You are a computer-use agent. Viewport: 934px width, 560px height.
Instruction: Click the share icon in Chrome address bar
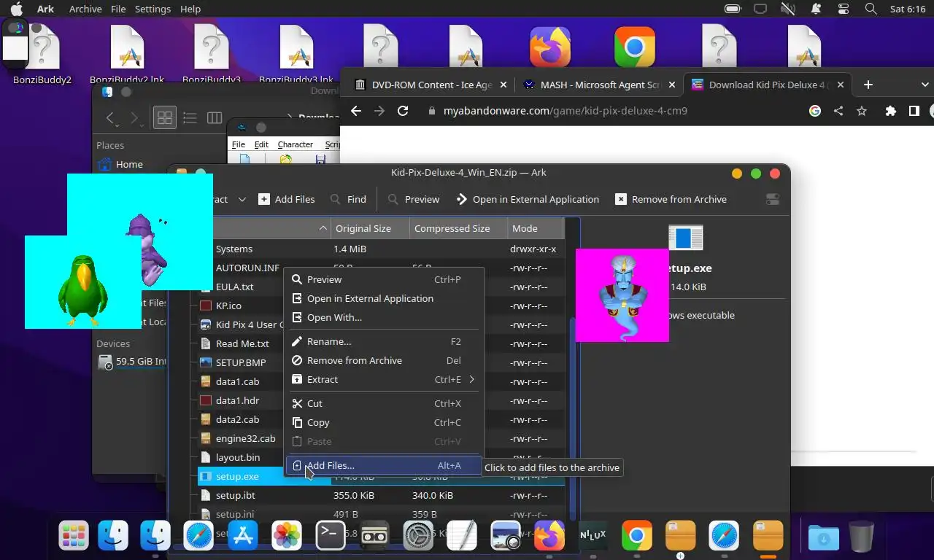pyautogui.click(x=838, y=111)
